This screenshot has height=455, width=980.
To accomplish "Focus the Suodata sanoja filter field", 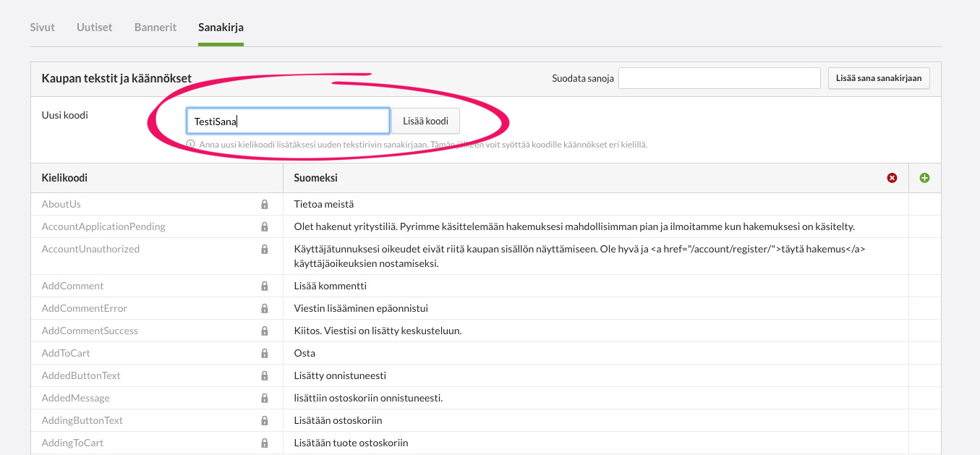I will click(719, 78).
